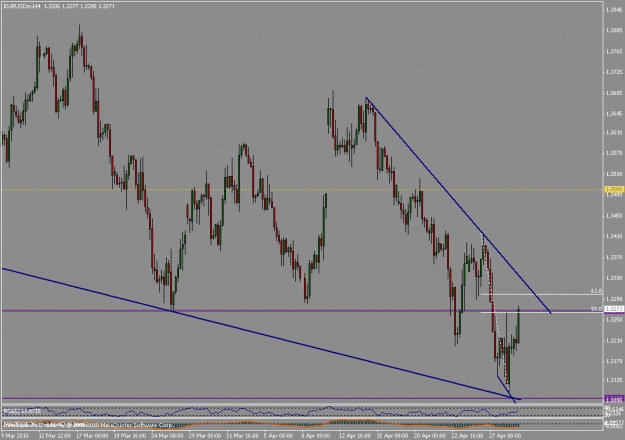Click the 12 Apr 16:00 time axis label
625x440 pixels.
tap(355, 436)
